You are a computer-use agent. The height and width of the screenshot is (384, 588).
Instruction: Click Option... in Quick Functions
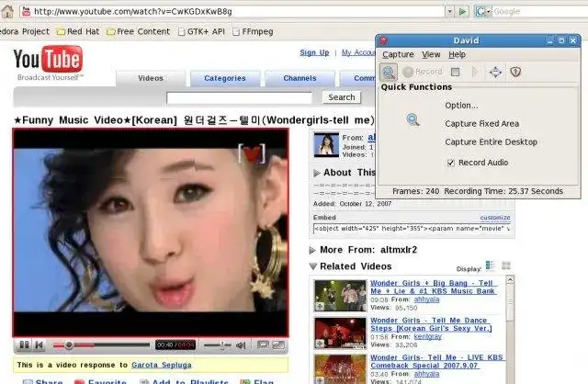pyautogui.click(x=461, y=106)
